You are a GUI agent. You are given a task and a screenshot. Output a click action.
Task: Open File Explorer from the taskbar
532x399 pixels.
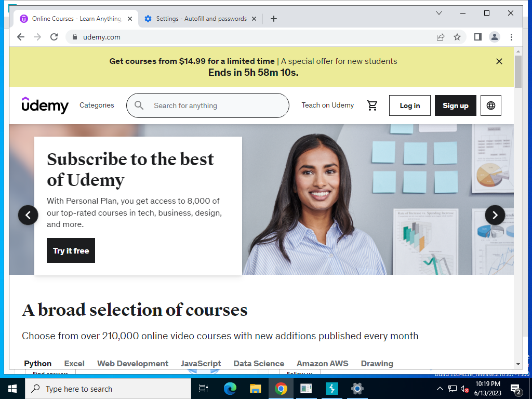(x=255, y=389)
